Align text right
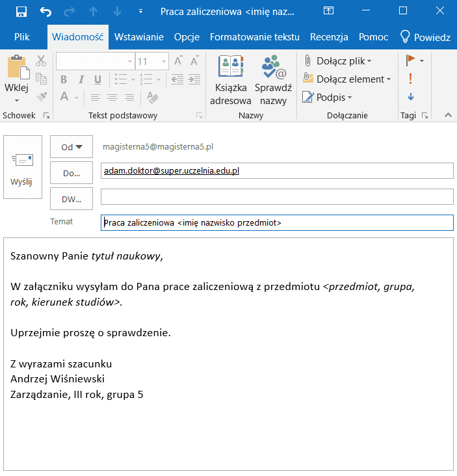 129,98
